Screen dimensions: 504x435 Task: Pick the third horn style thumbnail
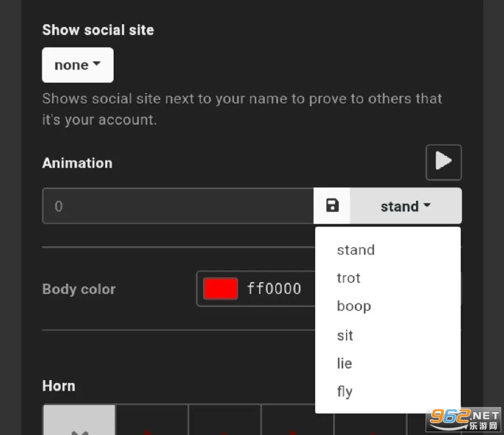225,420
